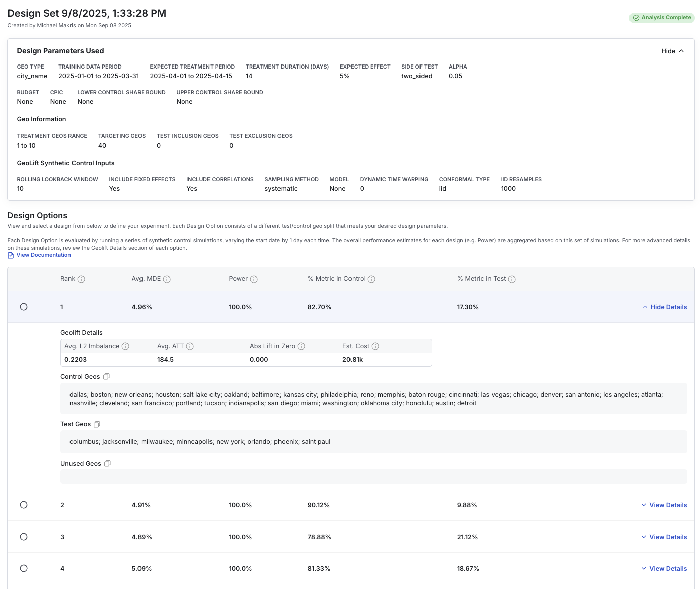Open the Avg. L2 Imbalance info tooltip
The width and height of the screenshot is (700, 589).
pos(125,346)
